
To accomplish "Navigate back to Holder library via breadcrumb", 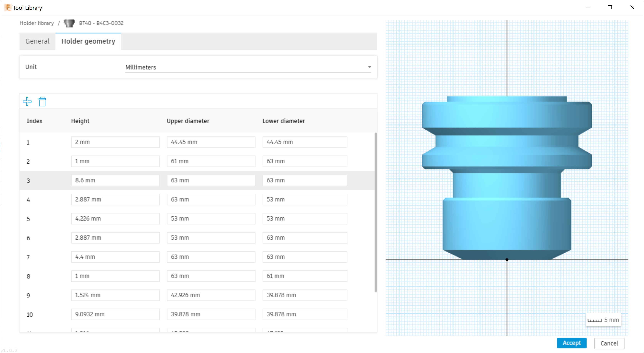I will click(x=37, y=23).
